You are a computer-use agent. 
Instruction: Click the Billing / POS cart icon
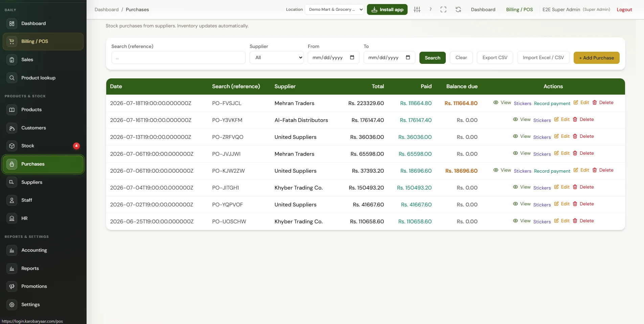click(x=12, y=42)
